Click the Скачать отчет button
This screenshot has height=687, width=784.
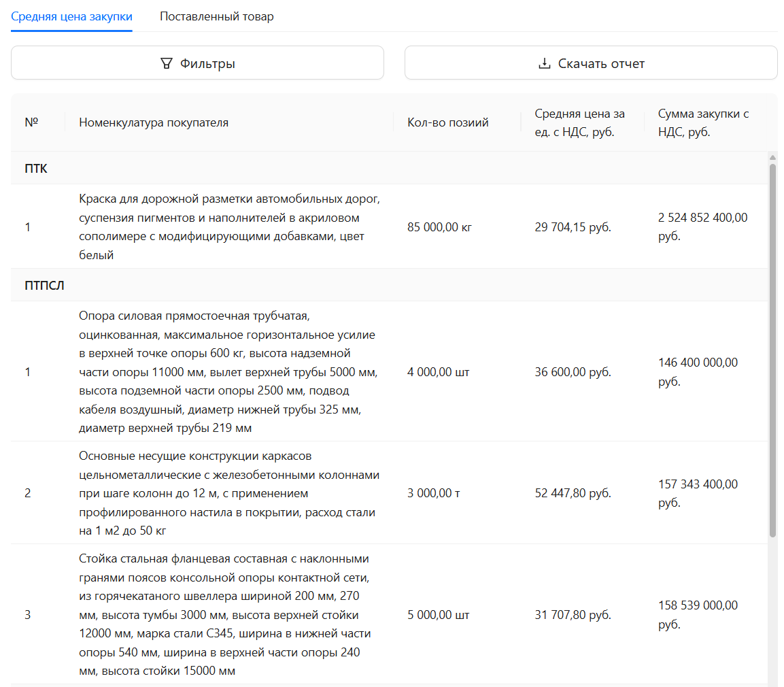(591, 63)
